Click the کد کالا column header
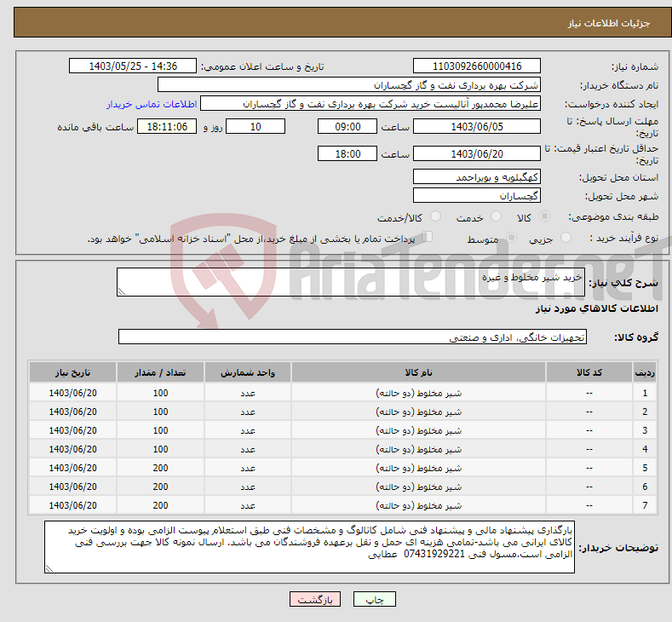Image resolution: width=672 pixels, height=622 pixels. point(589,372)
